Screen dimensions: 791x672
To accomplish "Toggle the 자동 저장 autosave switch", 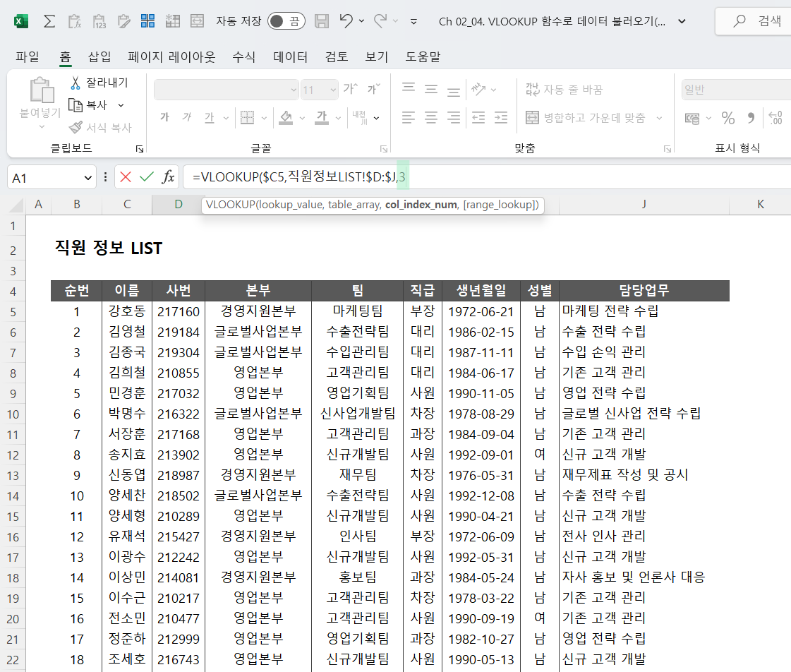I will (x=286, y=21).
